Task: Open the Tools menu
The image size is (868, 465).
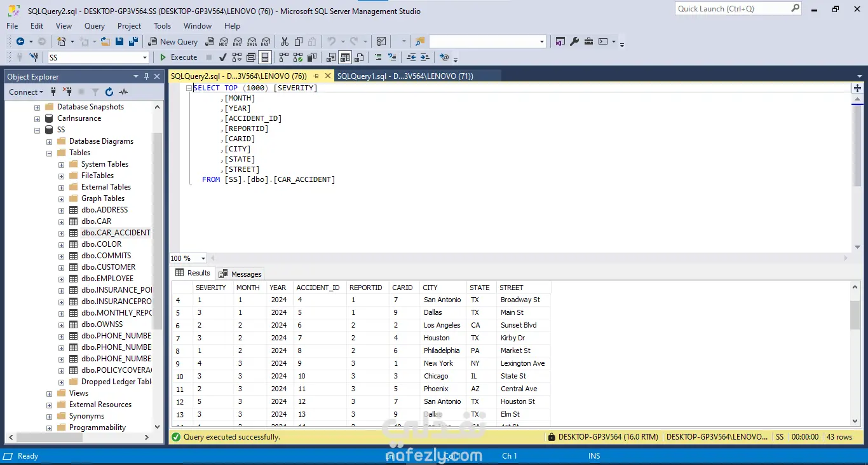Action: [162, 26]
